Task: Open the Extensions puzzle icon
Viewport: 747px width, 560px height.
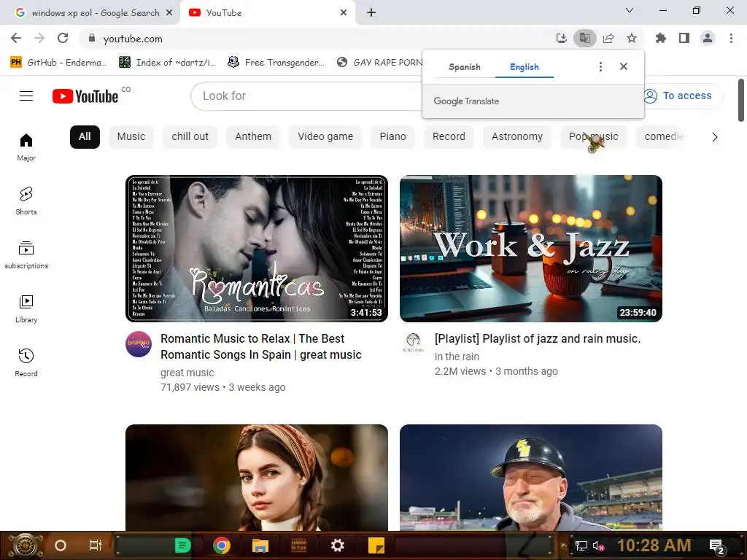Action: click(661, 38)
